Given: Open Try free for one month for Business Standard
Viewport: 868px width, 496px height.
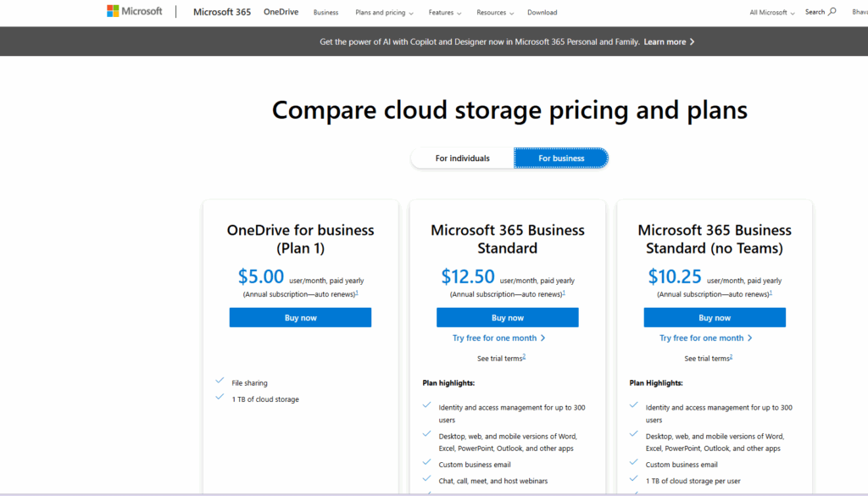Looking at the screenshot, I should point(496,337).
